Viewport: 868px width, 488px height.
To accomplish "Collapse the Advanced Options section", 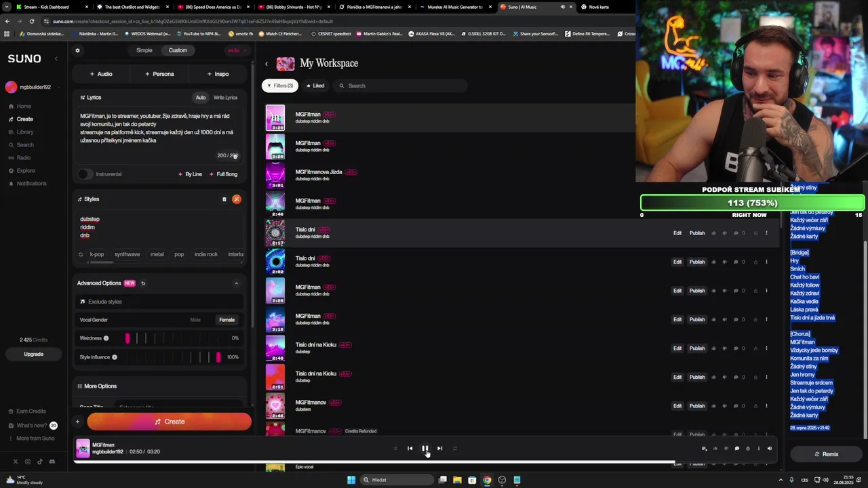I will (236, 283).
